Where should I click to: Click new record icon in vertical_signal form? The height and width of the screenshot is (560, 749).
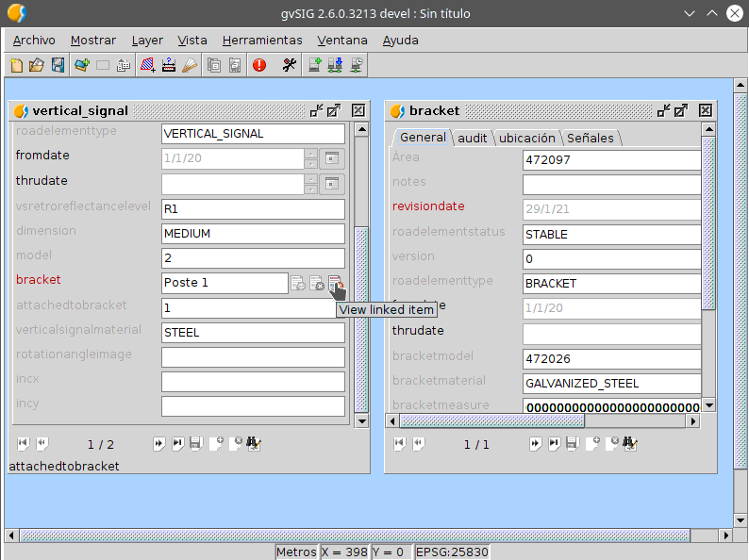click(x=216, y=444)
